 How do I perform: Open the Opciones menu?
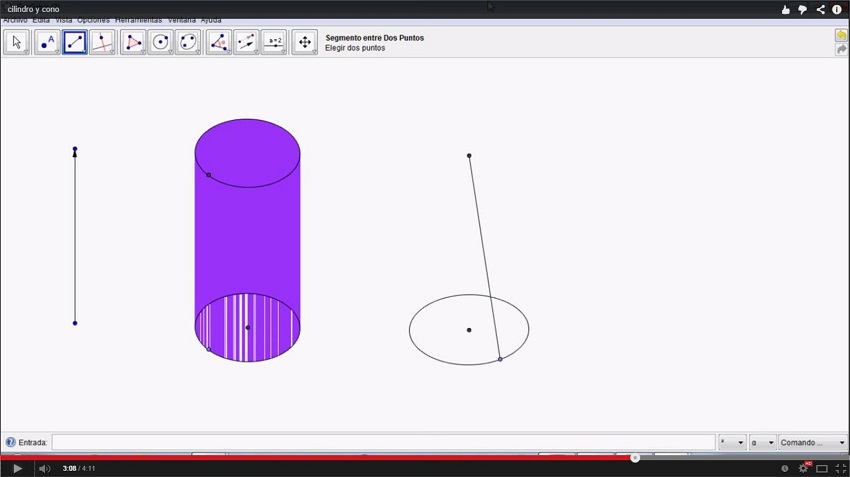[93, 20]
